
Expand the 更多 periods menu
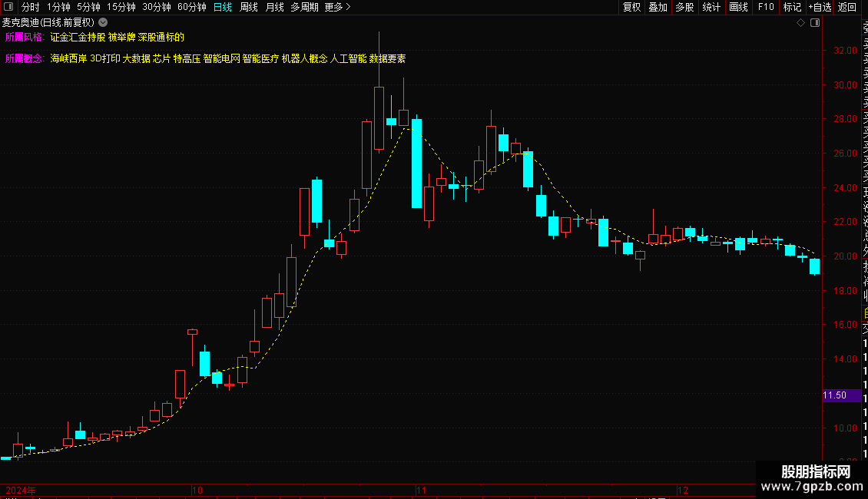pos(337,7)
